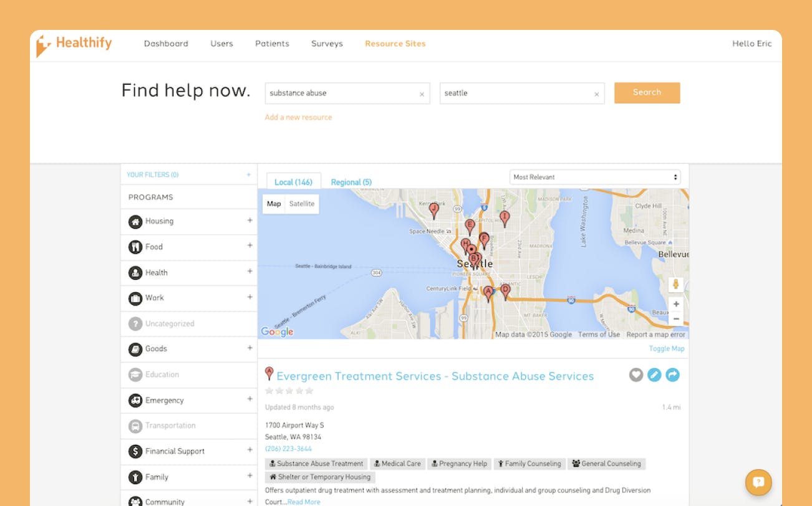Click the Street View pegman icon
Viewport: 812px width, 506px height.
point(675,284)
